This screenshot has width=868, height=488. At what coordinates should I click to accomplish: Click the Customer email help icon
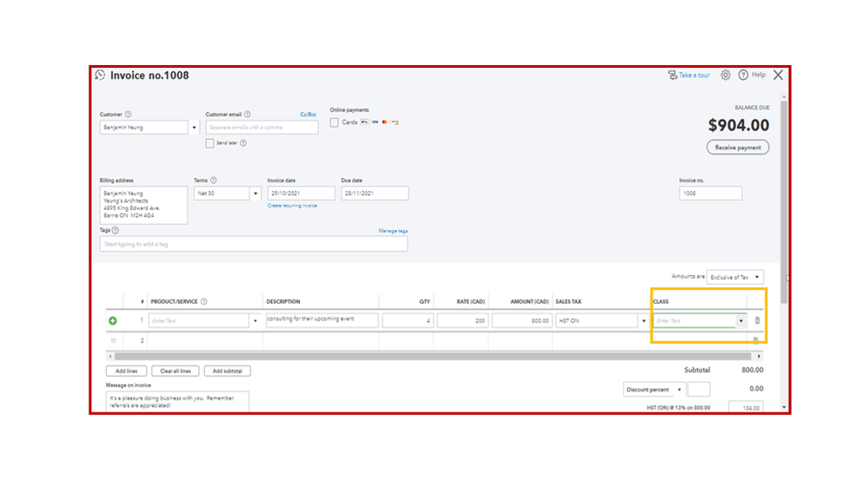tap(248, 115)
